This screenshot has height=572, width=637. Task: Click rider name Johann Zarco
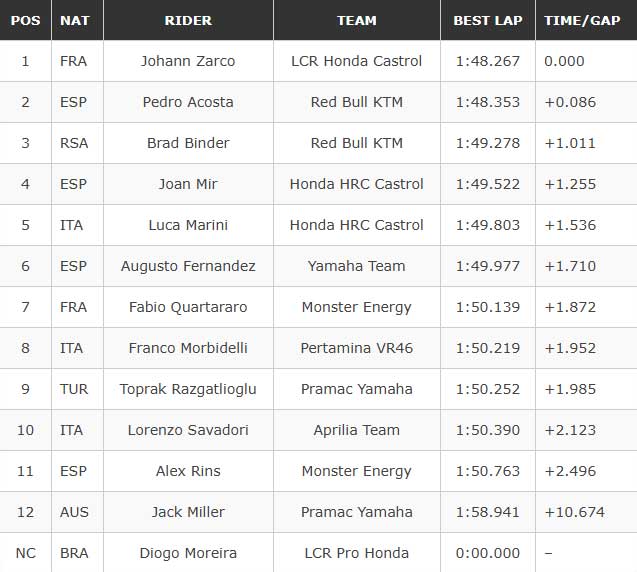(188, 61)
